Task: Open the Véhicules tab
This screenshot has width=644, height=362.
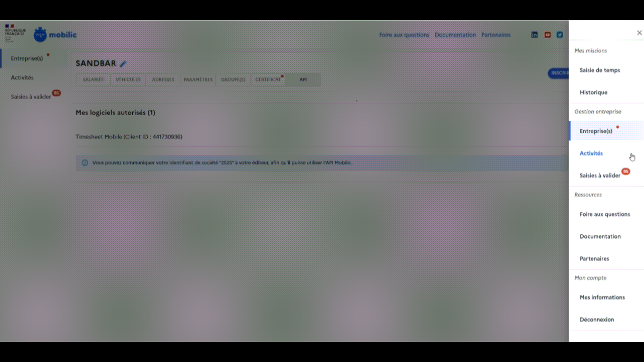Action: tap(128, 79)
